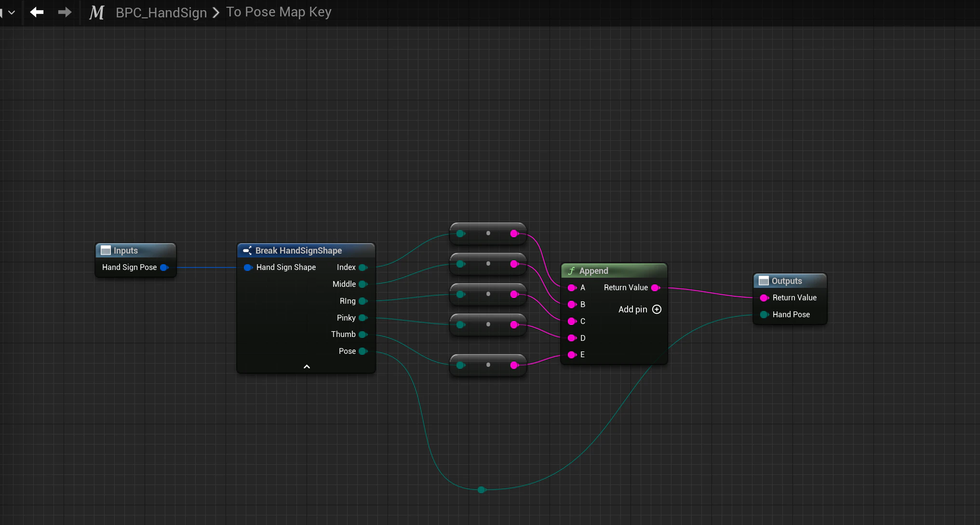Click the Pinky output pin

[363, 318]
